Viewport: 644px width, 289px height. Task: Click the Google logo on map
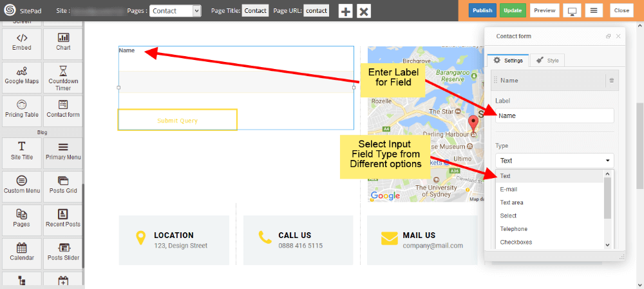click(x=385, y=195)
